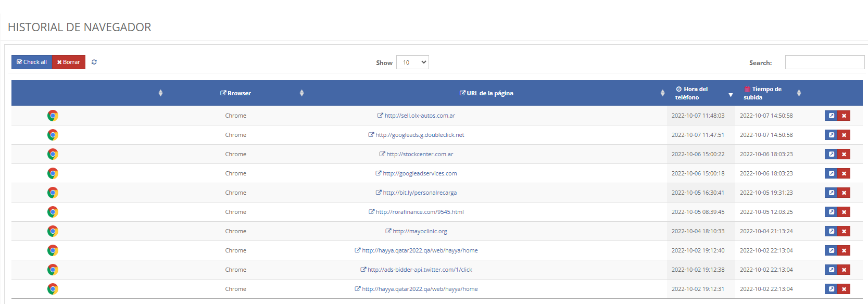868x304 pixels.
Task: Click blue open icon for mayoclinic.org row
Action: click(831, 231)
